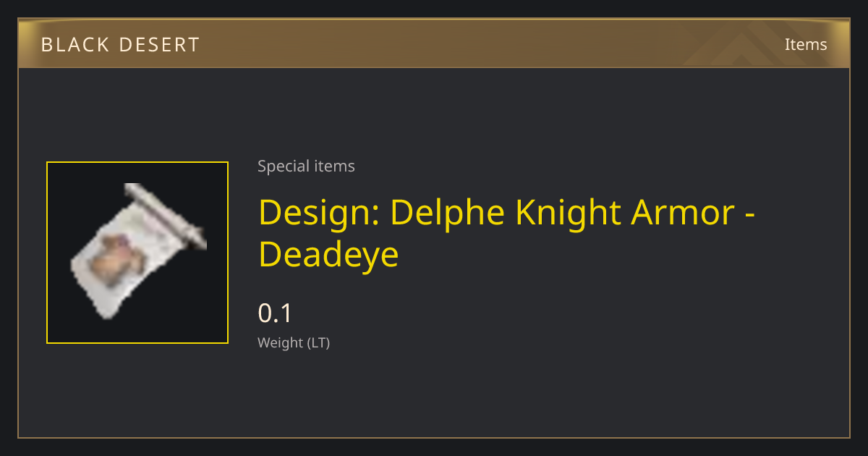Go to the Items section label

pyautogui.click(x=806, y=44)
